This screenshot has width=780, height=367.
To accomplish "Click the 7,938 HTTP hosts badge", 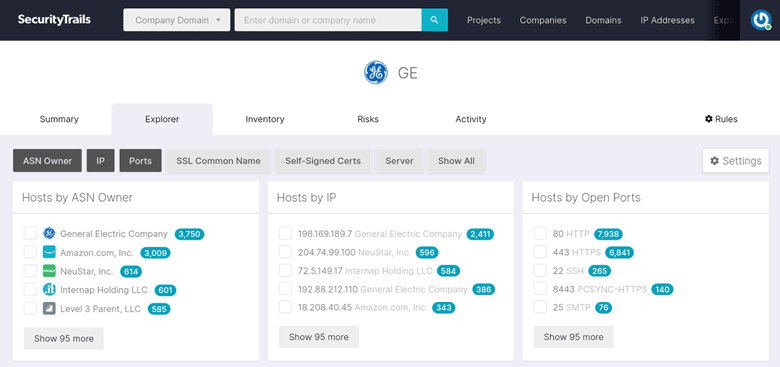I will pos(608,234).
